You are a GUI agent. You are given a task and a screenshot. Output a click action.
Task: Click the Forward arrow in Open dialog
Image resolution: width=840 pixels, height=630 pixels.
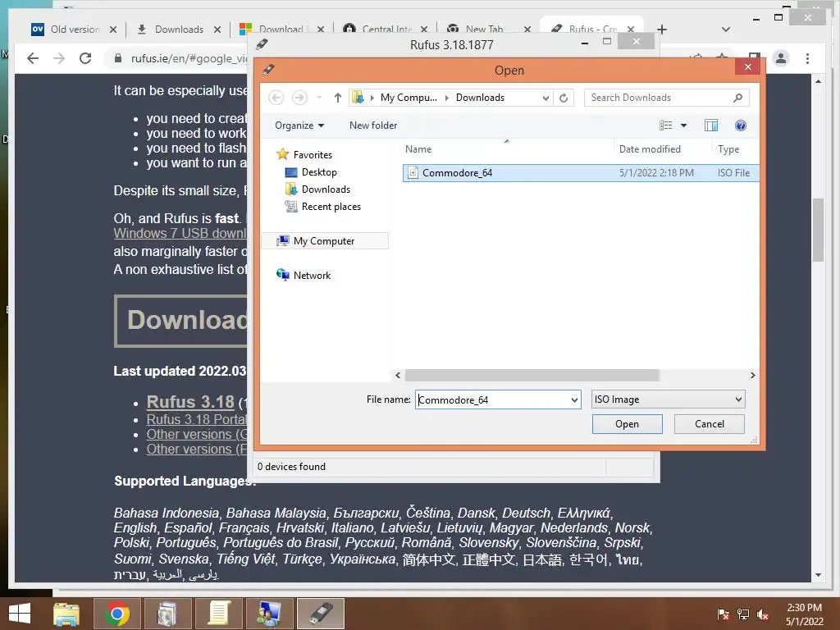pyautogui.click(x=299, y=98)
